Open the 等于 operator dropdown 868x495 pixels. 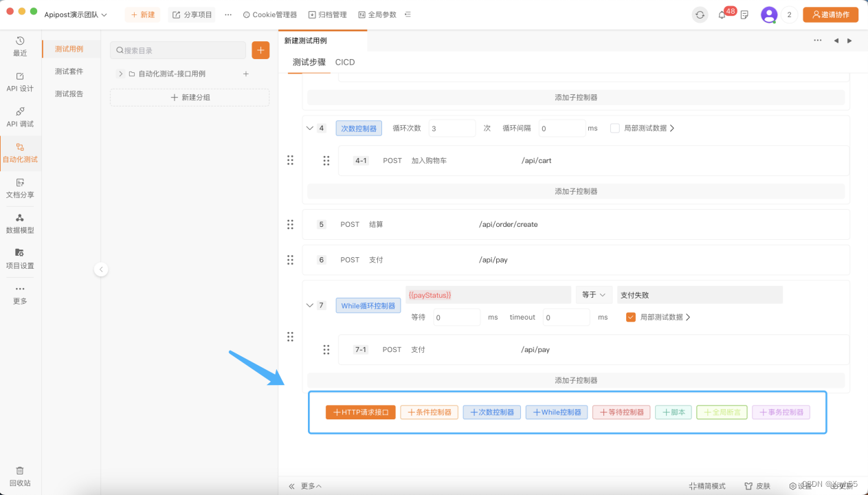[594, 295]
